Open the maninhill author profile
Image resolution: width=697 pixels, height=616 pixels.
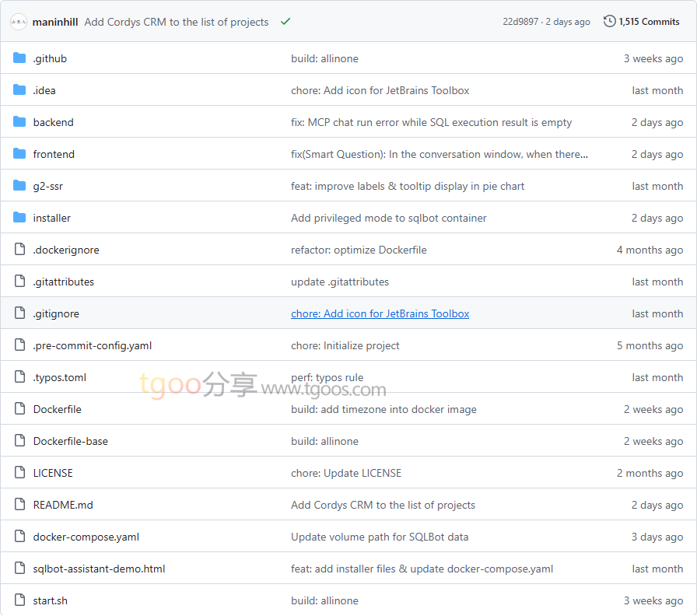56,22
